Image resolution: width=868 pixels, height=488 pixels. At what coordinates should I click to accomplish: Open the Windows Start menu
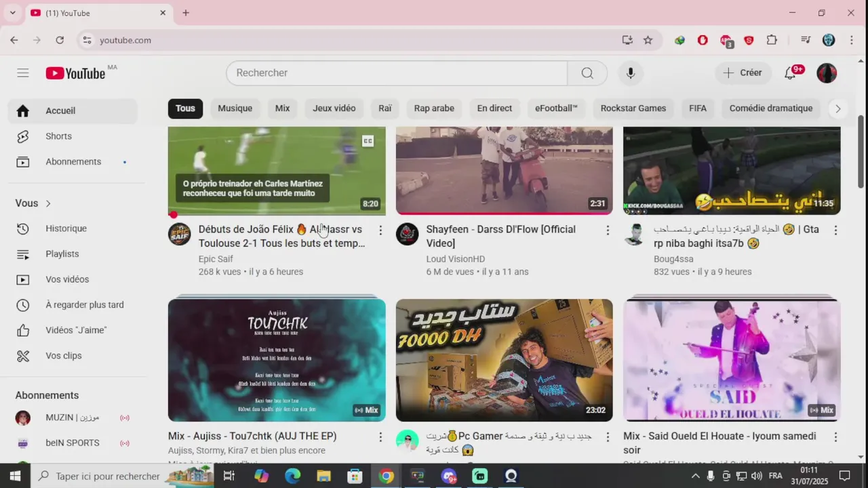tap(15, 476)
